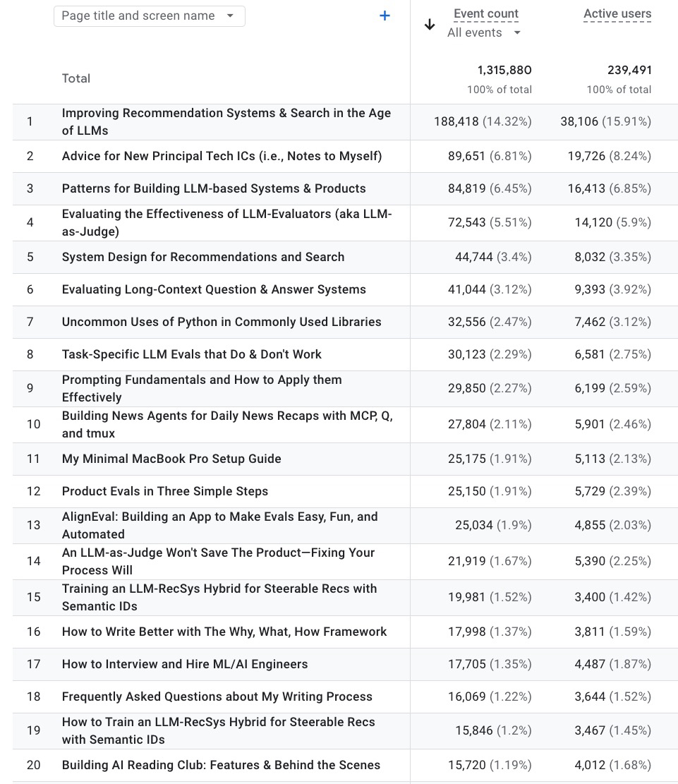
Task: Click Advice for New Principal Tech ICs row
Action: [x=222, y=156]
